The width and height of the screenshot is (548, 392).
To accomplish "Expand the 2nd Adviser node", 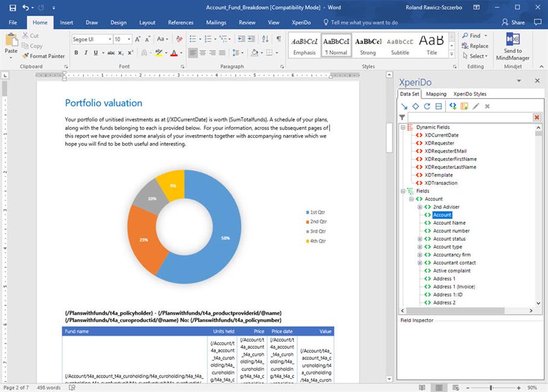I will tap(420, 207).
